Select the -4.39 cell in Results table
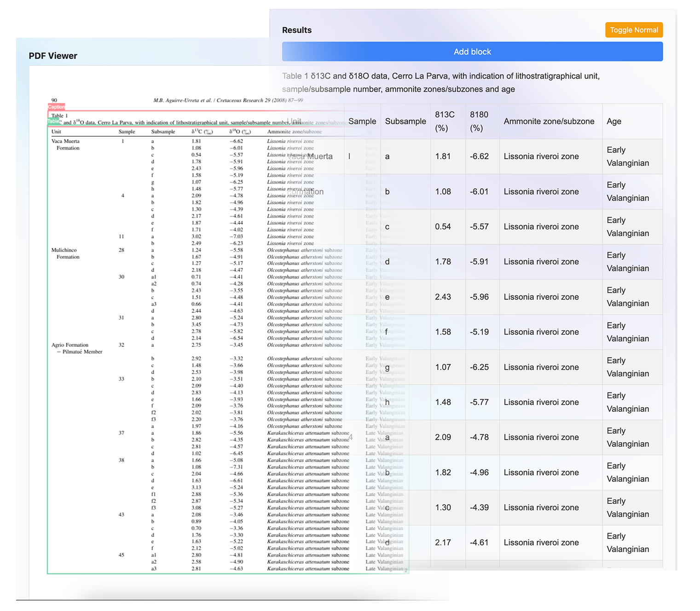Screen dimensions: 700x611 482,507
